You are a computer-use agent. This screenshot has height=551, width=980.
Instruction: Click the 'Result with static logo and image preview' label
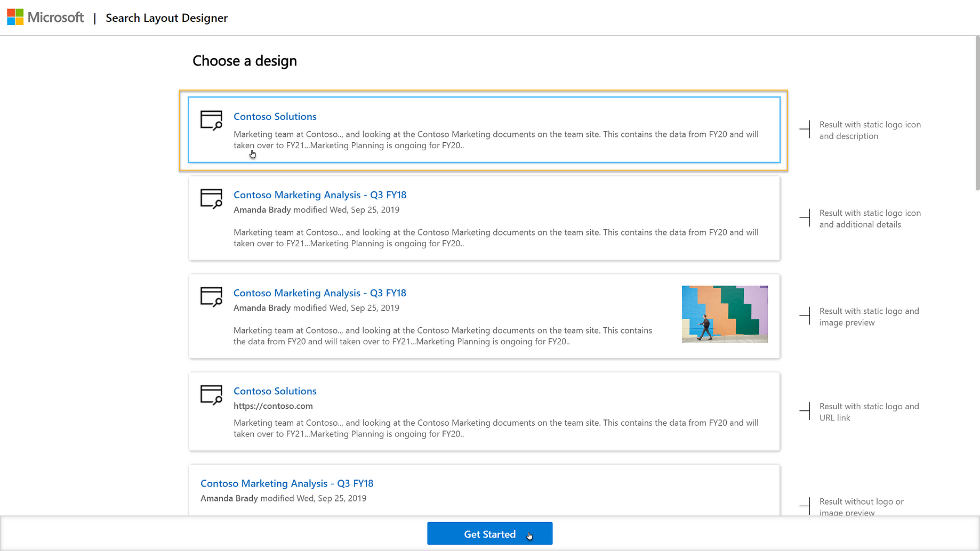point(869,317)
